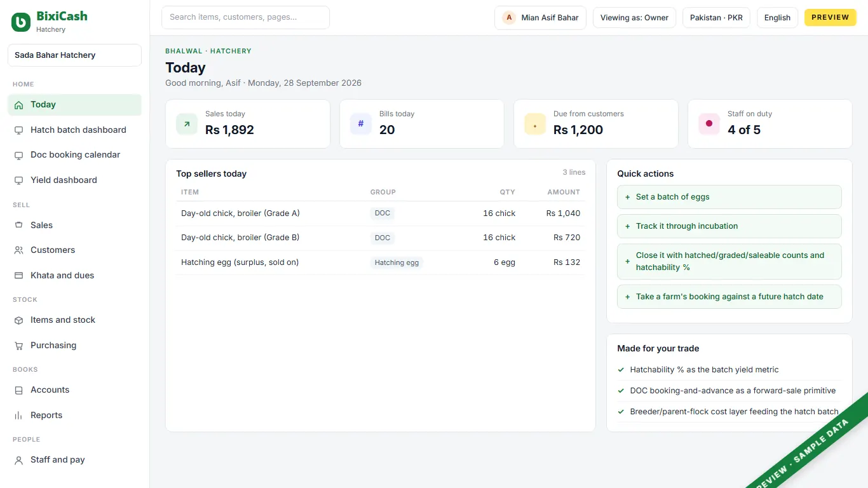Click the green arrow icon on Sales today card

[x=187, y=124]
